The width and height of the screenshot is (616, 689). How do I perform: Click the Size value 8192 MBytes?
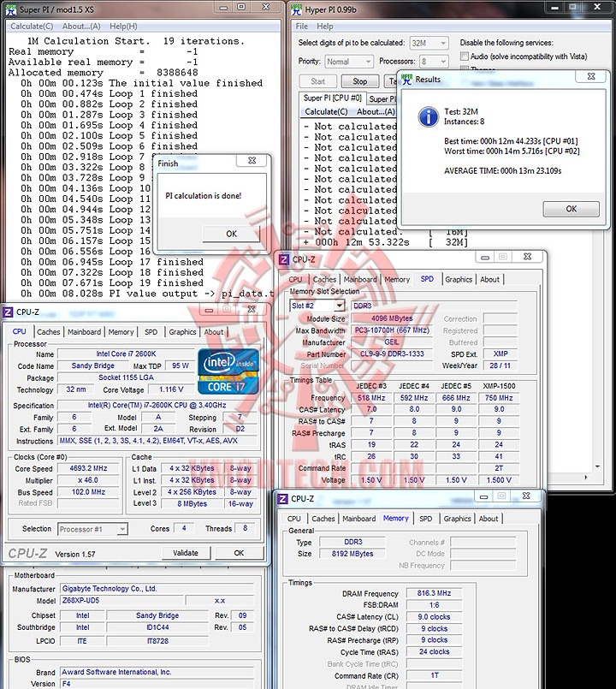point(352,554)
